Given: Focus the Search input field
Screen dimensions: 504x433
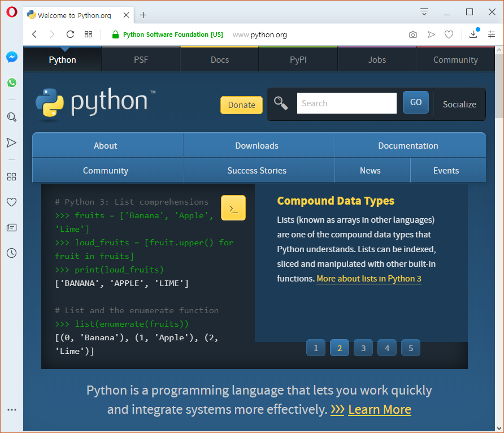Looking at the screenshot, I should (x=346, y=103).
